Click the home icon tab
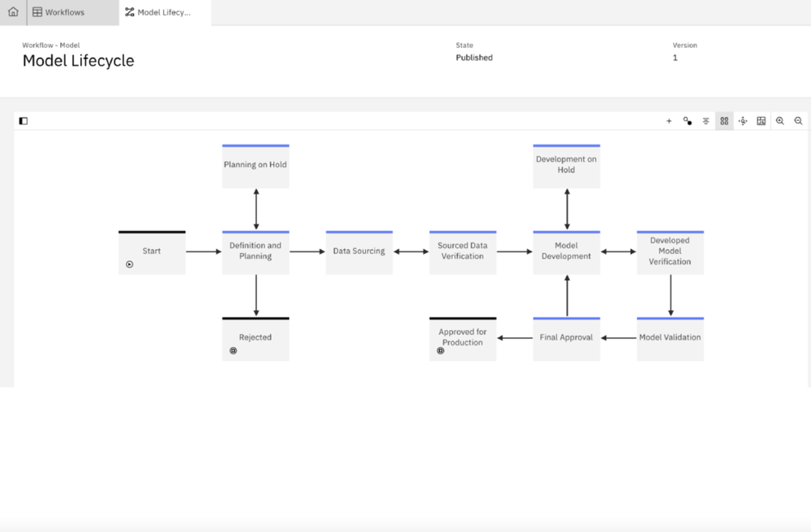 click(x=13, y=12)
